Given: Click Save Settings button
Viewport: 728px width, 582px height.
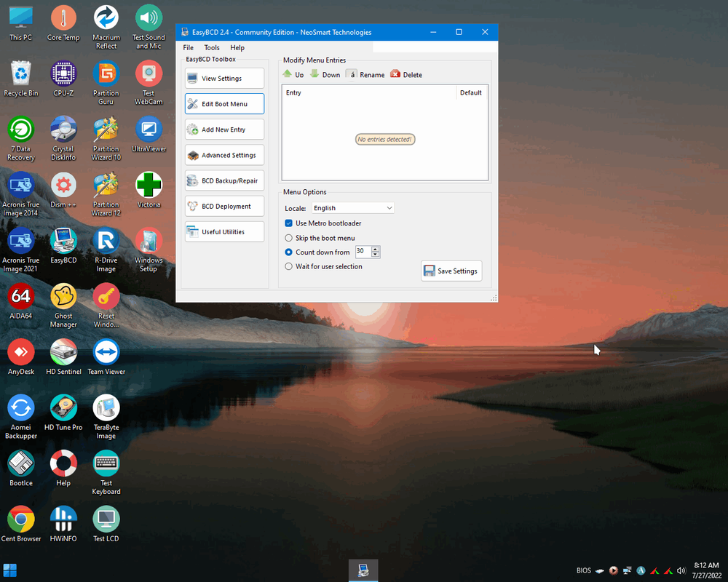Looking at the screenshot, I should (x=451, y=271).
